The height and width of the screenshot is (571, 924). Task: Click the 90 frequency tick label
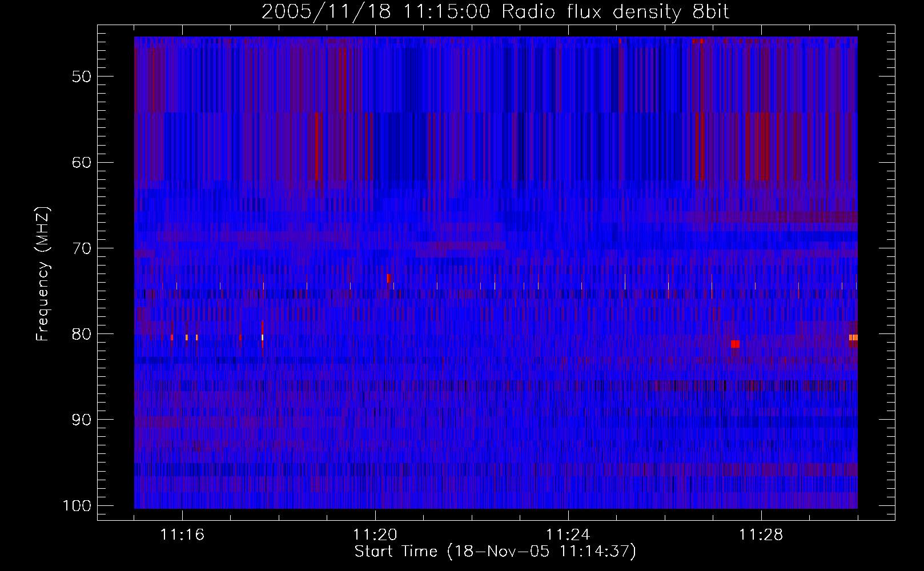tap(82, 420)
